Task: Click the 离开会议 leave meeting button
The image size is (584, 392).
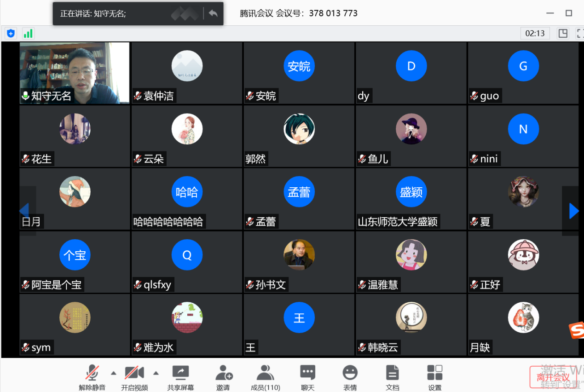Action: point(553,377)
